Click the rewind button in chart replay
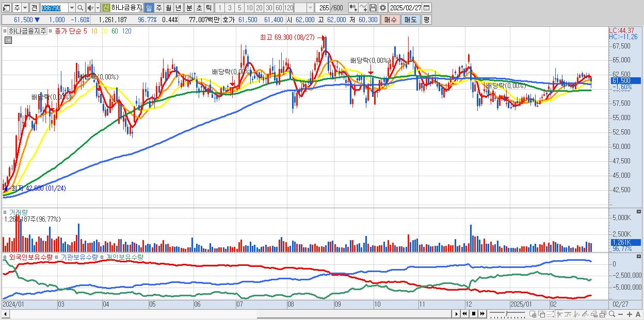Viewport: 644px width, 320px height. (464, 313)
